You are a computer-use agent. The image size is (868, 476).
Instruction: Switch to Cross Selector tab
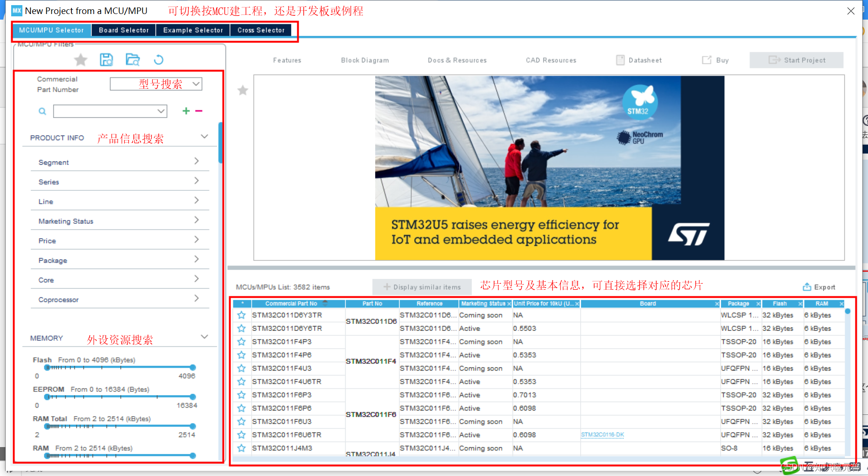pyautogui.click(x=261, y=30)
